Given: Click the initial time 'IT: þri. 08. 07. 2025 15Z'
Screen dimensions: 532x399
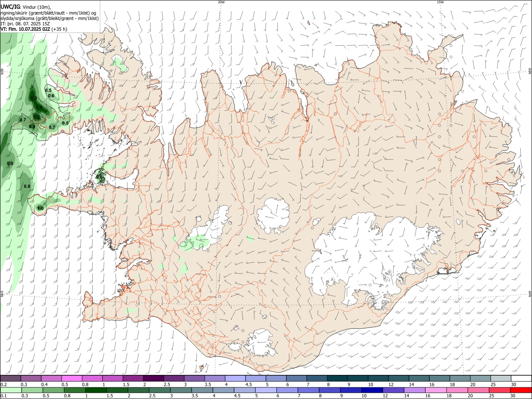Looking at the screenshot, I should (x=25, y=24).
